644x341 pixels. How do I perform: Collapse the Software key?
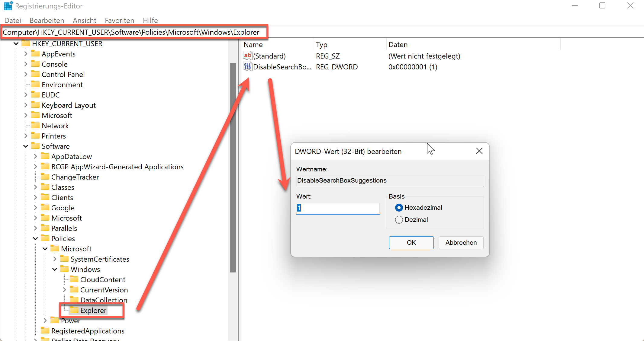pyautogui.click(x=26, y=146)
